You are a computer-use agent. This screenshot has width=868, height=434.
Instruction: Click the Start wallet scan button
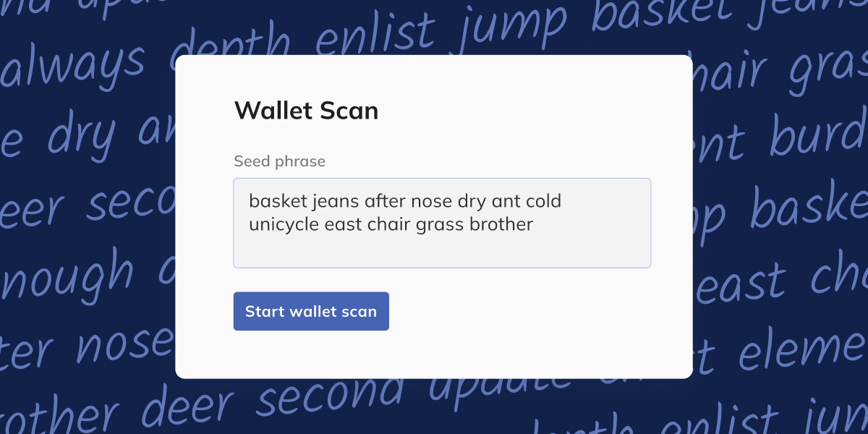[x=311, y=312]
